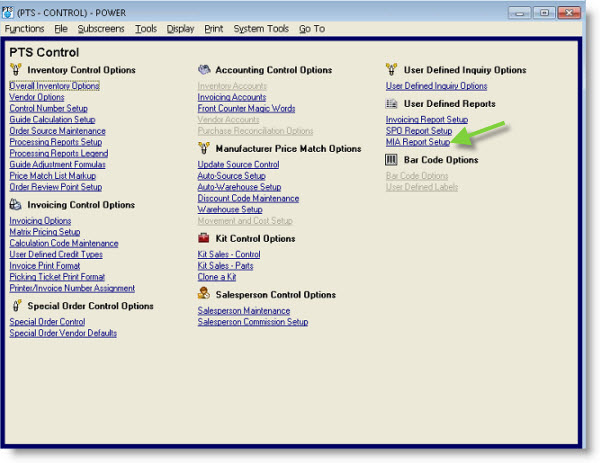Click the Manufacturer Price Match Options icon
Image resolution: width=600 pixels, height=463 pixels.
point(204,148)
